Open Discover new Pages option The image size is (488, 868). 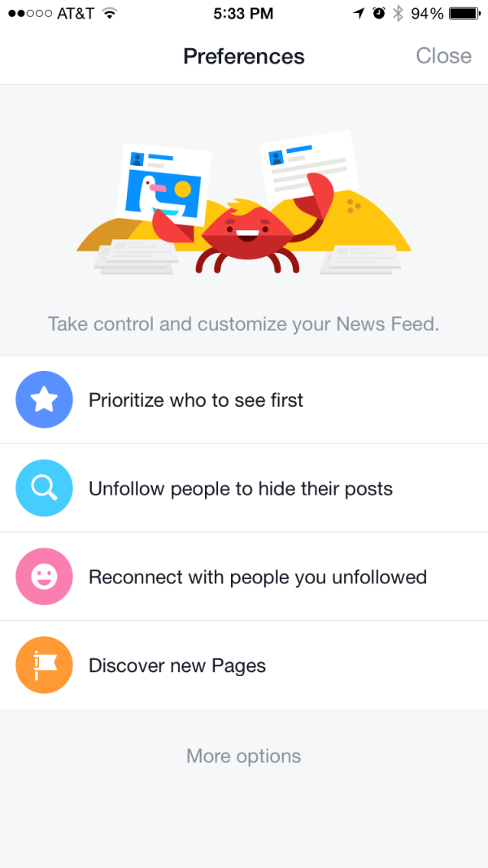click(177, 666)
